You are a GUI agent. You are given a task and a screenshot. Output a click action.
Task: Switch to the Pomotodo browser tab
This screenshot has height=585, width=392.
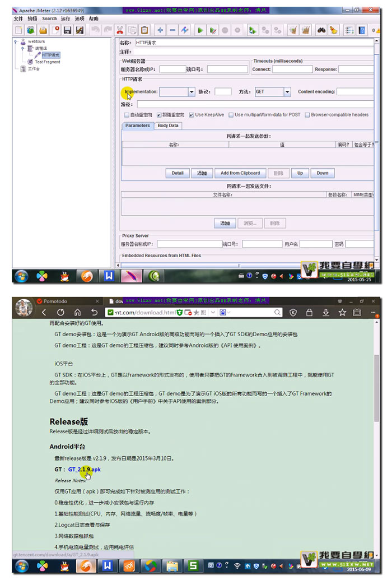[x=69, y=301]
